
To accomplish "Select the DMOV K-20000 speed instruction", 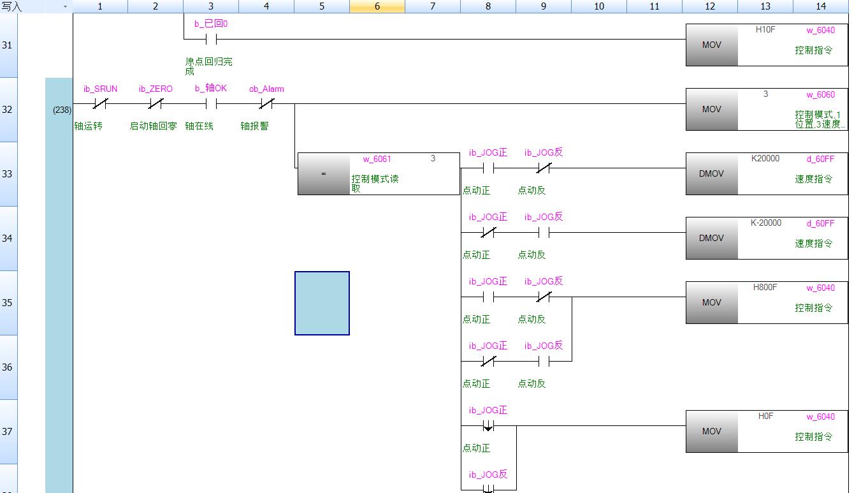I will tap(766, 238).
